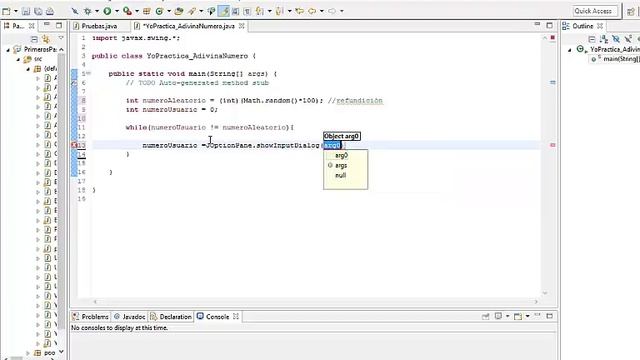Viewport: 640px width, 360px height.
Task: Toggle Sort in Outline toolbar
Action: point(604,39)
